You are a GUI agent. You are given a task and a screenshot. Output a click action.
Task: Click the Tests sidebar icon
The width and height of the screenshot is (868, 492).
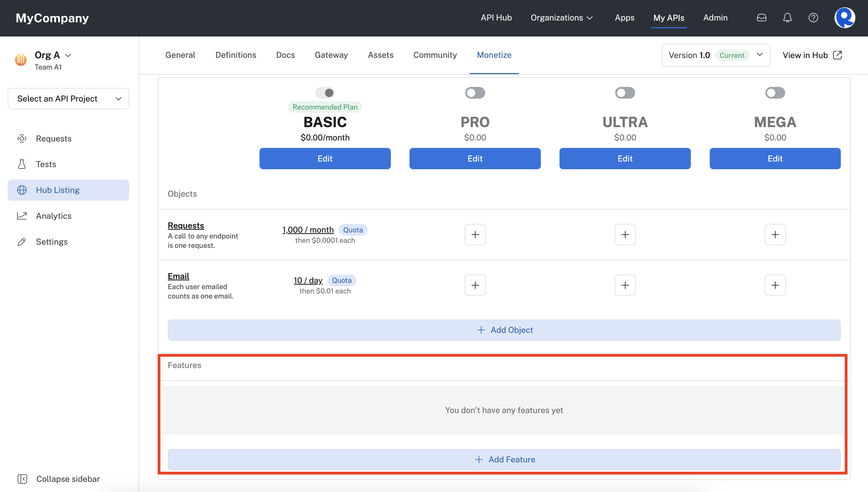click(x=22, y=164)
